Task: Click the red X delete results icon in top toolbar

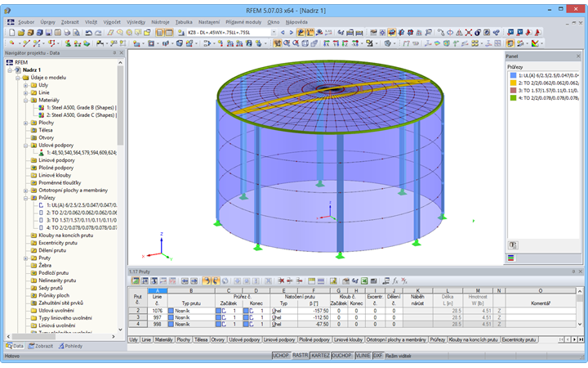Action: click(x=469, y=33)
